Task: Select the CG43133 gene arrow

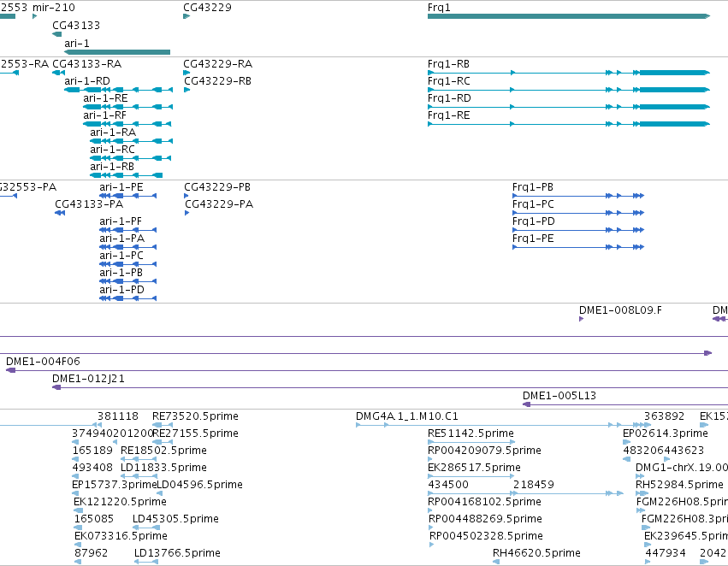Action: pyautogui.click(x=56, y=34)
